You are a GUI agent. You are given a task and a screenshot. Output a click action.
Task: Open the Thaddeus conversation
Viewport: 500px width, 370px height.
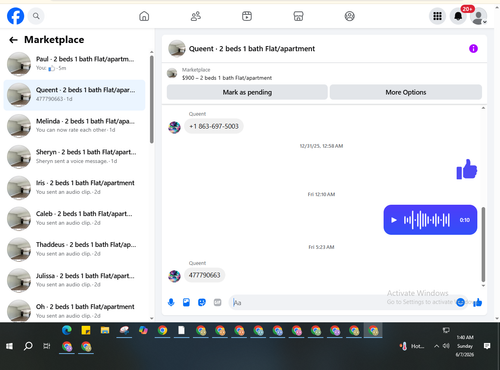74,249
